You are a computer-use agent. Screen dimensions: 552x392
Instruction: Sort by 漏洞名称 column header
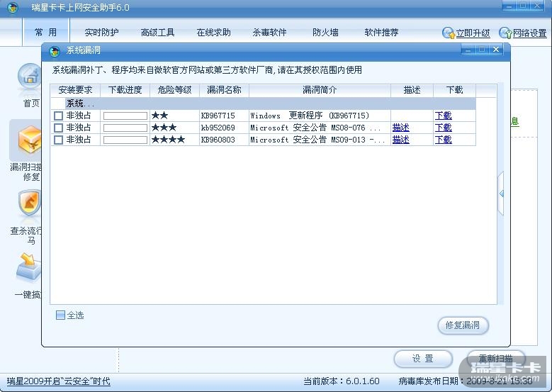pos(224,90)
